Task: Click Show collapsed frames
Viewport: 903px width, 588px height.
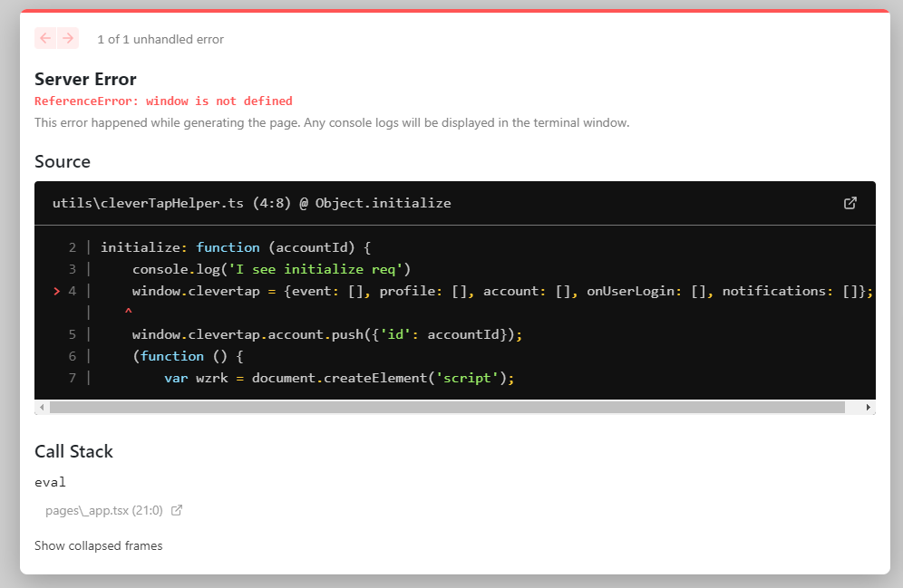Action: pos(99,545)
